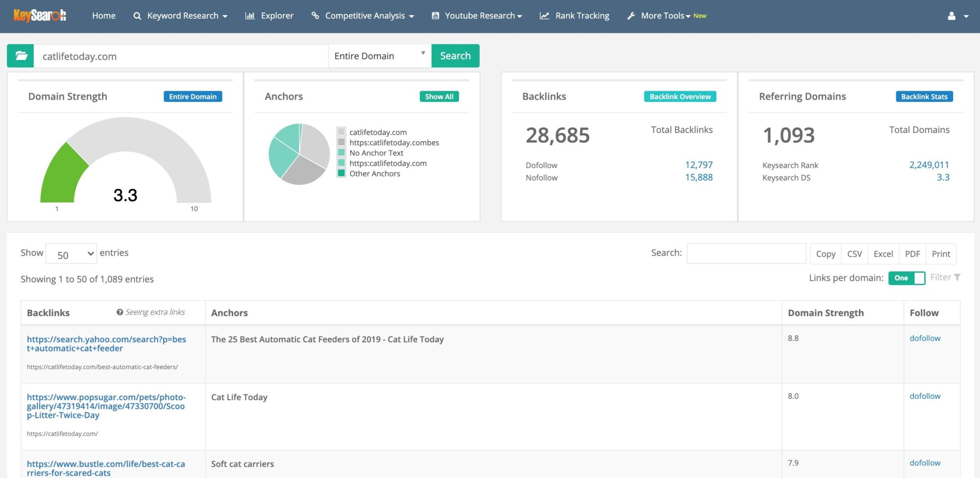980x478 pixels.
Task: Open the Entire Domain scope dropdown
Action: (380, 56)
